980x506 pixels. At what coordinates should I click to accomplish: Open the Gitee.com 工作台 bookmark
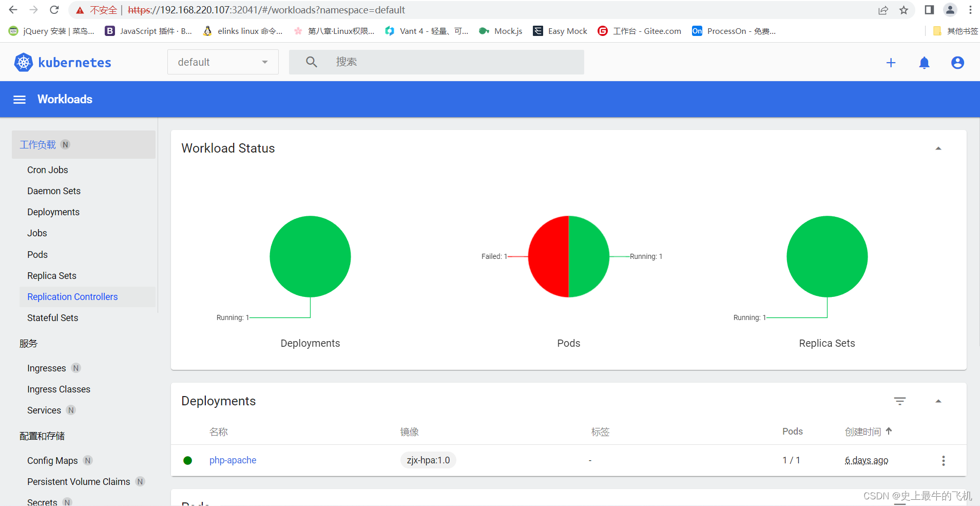pyautogui.click(x=640, y=31)
